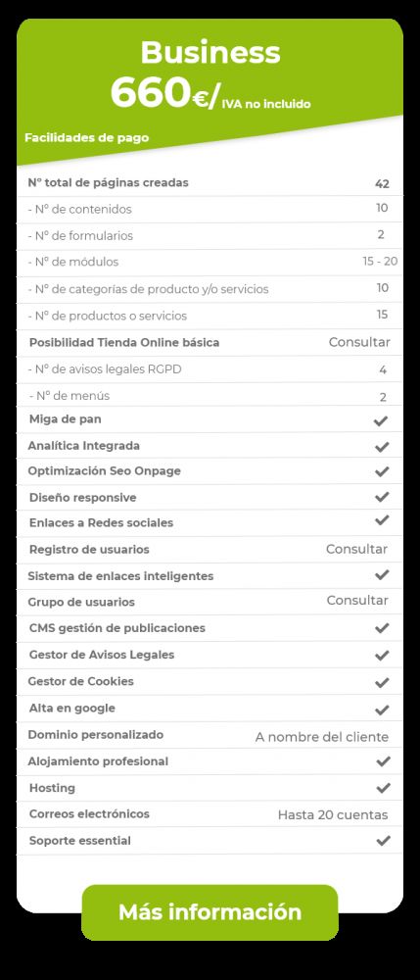Click the Hosting row checkmark

click(383, 788)
